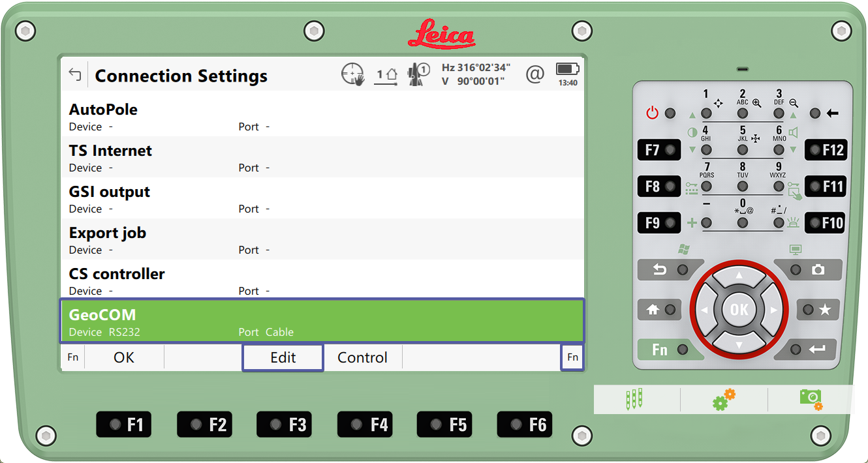
Task: Open Edit for the GeoCOM connection
Action: (283, 357)
